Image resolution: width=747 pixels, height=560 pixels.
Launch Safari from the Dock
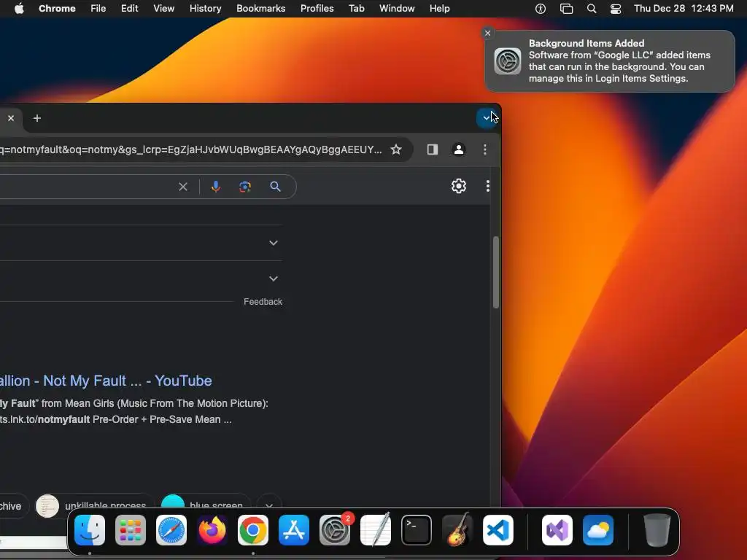point(171,530)
